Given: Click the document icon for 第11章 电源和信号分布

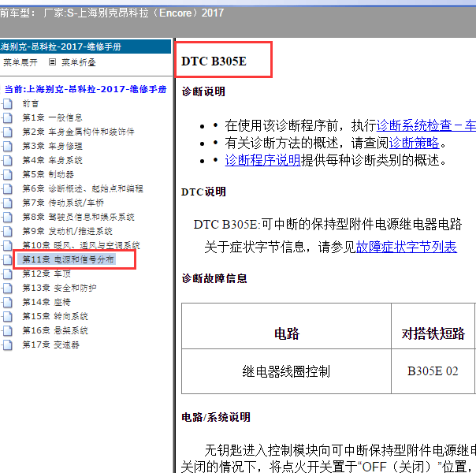Looking at the screenshot, I should [8, 259].
